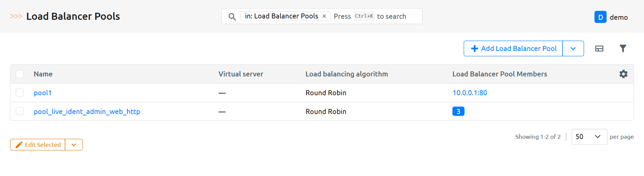Open the 50 per page dropdown
Viewport: 644px width, 176px height.
tap(589, 137)
